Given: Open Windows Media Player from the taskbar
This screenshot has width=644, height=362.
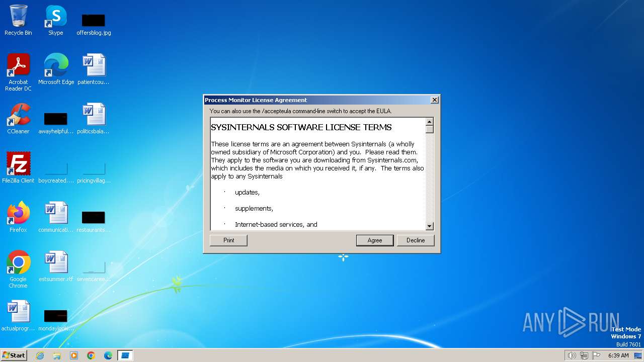Looking at the screenshot, I should [74, 355].
